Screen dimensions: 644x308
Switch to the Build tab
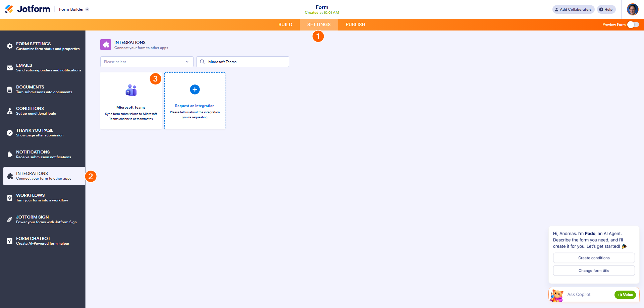point(285,24)
